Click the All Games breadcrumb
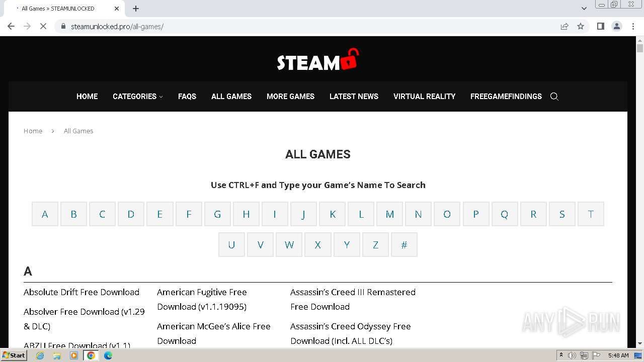Viewport: 644px width, 362px height. point(78,131)
